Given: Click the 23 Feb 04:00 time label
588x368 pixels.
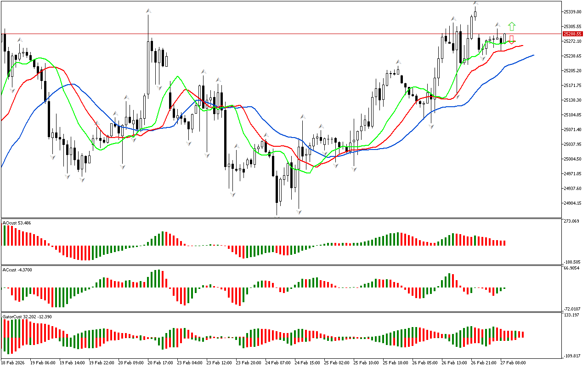Looking at the screenshot, I should pos(190,362).
